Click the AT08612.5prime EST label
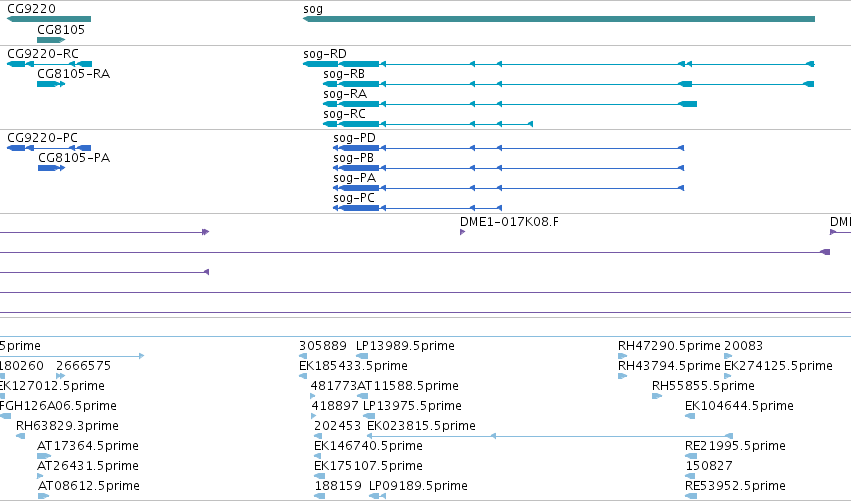The height and width of the screenshot is (501, 851). pyautogui.click(x=88, y=486)
